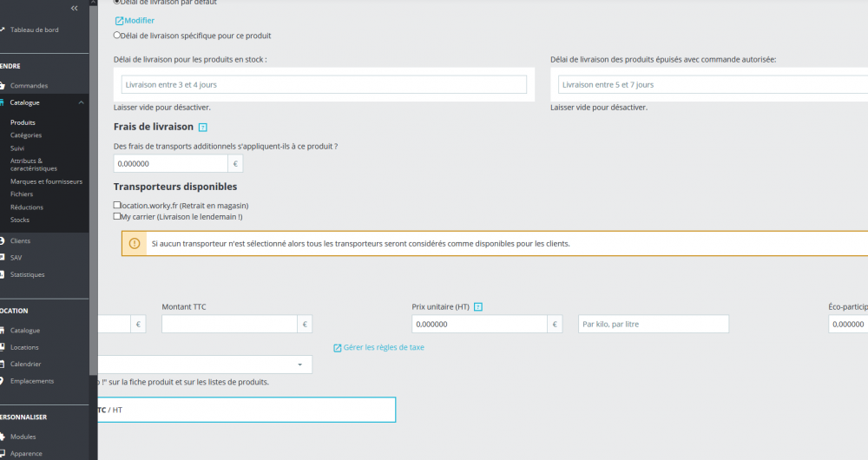Click the sidebar vertical scrollbar
The image size is (868, 460).
click(x=94, y=188)
